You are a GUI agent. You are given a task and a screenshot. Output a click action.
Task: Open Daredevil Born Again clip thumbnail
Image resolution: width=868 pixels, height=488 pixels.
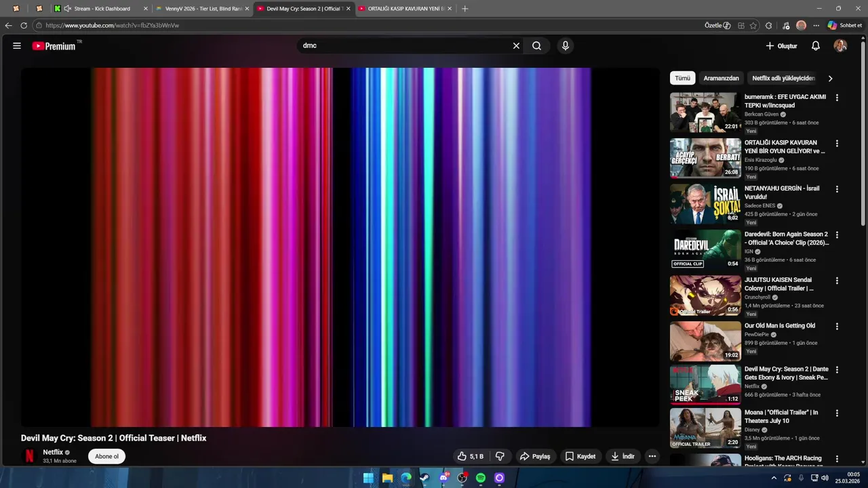point(705,249)
